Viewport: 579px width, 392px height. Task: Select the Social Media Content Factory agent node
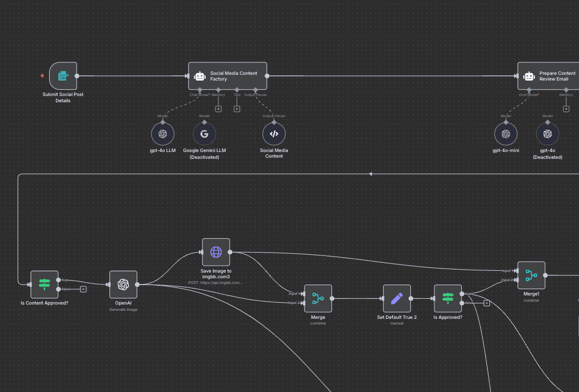pyautogui.click(x=227, y=75)
